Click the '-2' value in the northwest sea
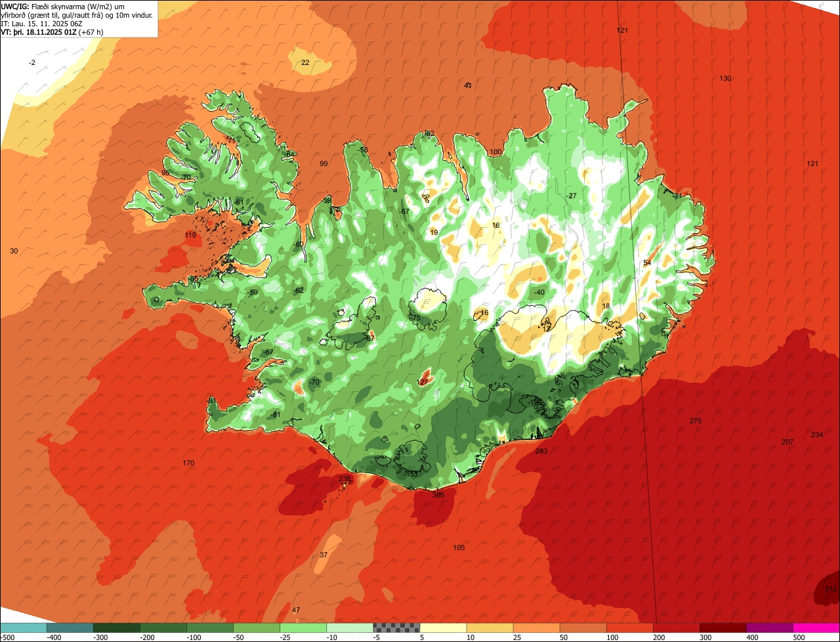This screenshot has height=642, width=840. point(32,62)
